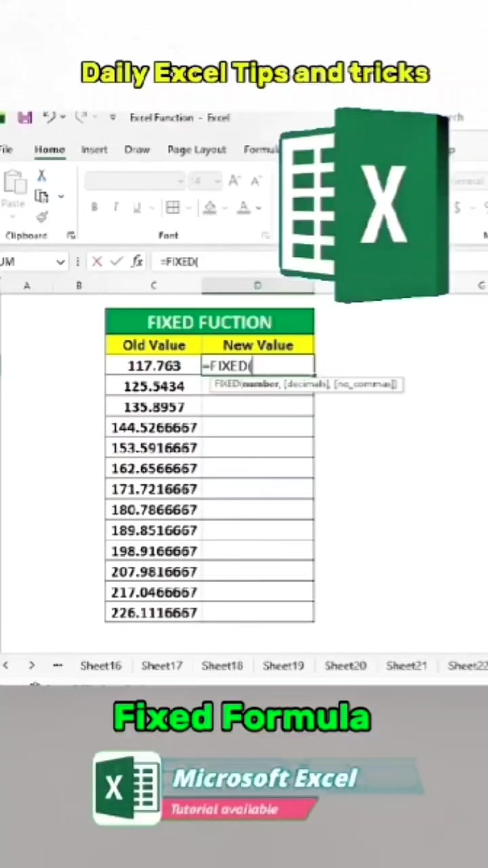Click the Cancel X in formula bar
The width and height of the screenshot is (488, 868).
[97, 261]
